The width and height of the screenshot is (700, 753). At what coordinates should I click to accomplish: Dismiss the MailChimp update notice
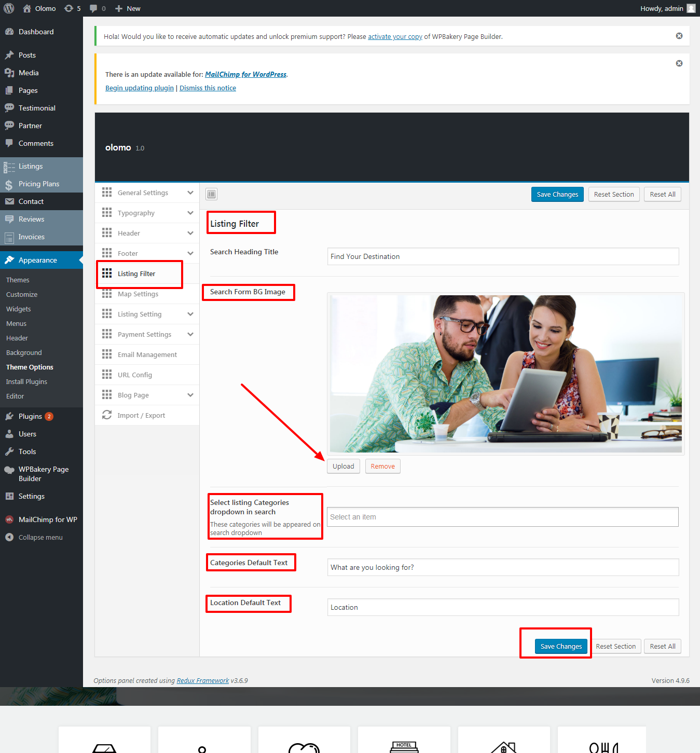[679, 63]
